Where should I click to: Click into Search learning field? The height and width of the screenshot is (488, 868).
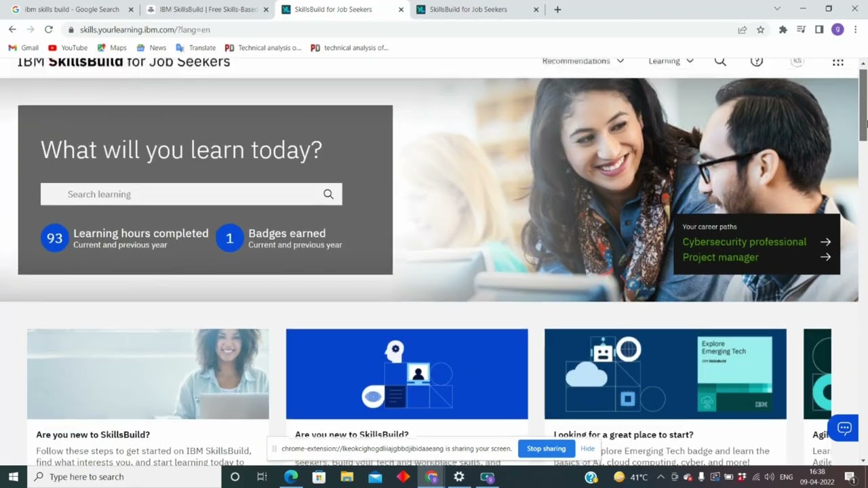[x=191, y=195]
